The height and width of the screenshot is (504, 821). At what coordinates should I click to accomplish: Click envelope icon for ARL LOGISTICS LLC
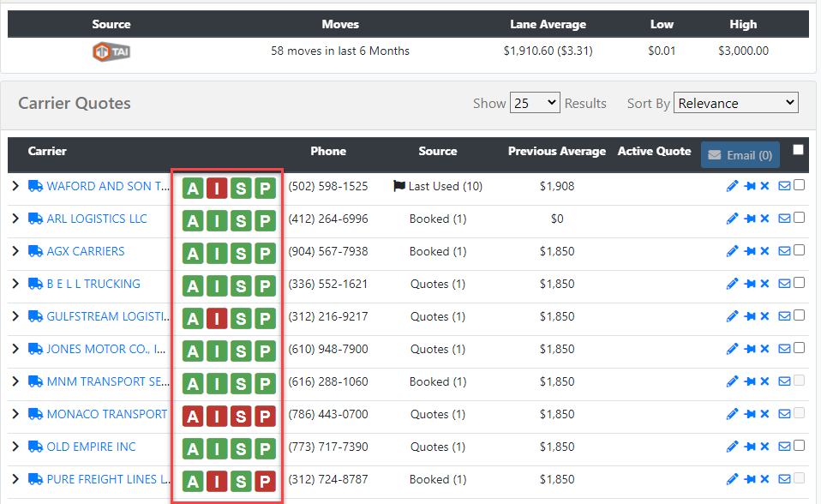coord(784,219)
